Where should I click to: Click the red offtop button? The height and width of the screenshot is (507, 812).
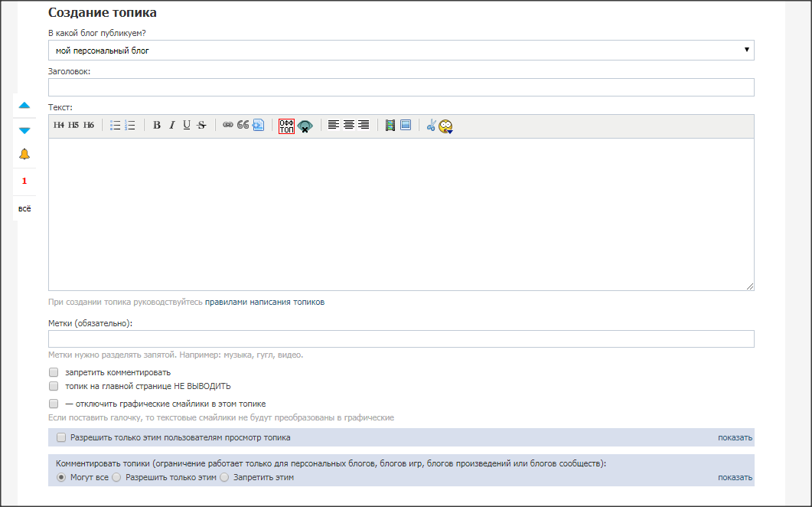(x=286, y=126)
